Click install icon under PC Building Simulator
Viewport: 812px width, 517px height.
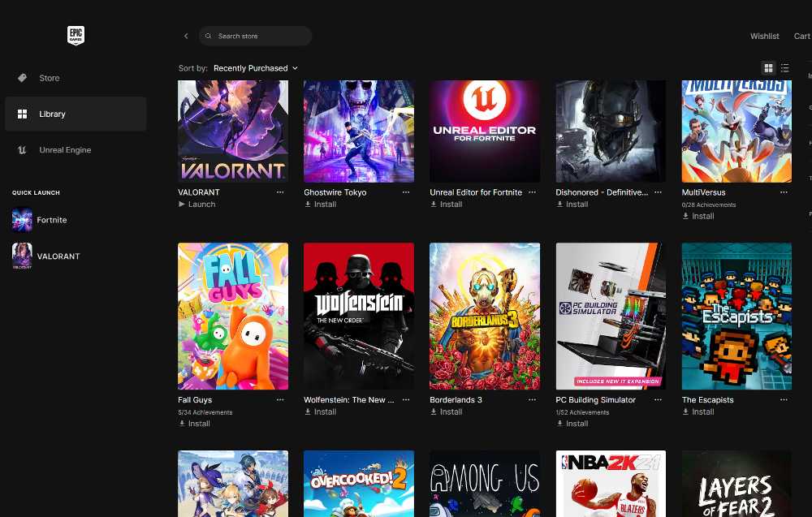560,424
